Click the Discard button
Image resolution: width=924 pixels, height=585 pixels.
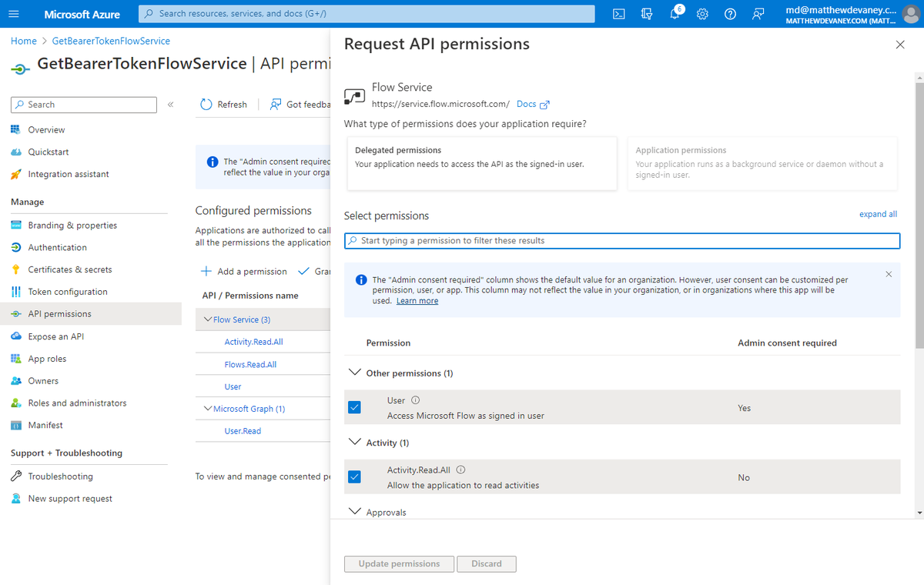click(x=487, y=563)
